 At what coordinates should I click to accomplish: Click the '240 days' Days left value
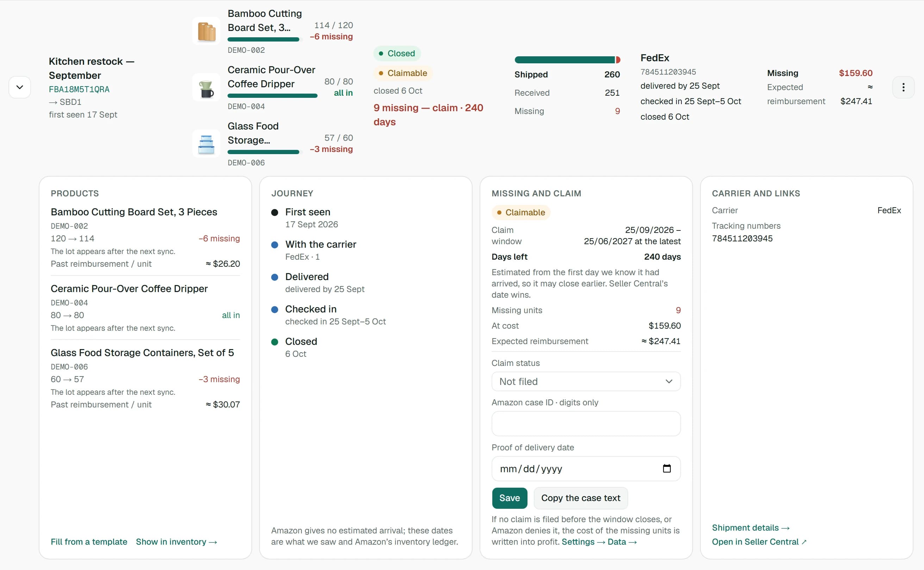point(662,257)
